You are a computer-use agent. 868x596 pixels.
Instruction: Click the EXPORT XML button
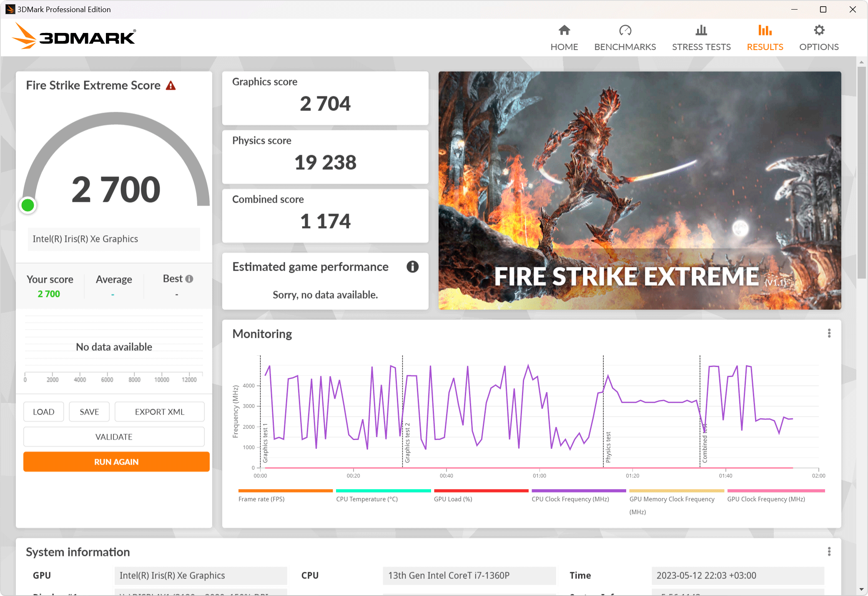(159, 412)
